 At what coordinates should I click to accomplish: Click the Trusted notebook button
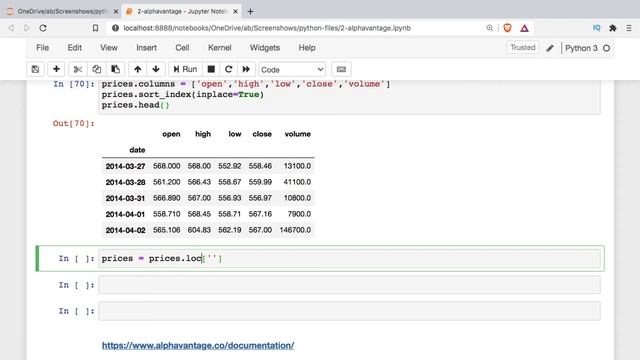[522, 48]
